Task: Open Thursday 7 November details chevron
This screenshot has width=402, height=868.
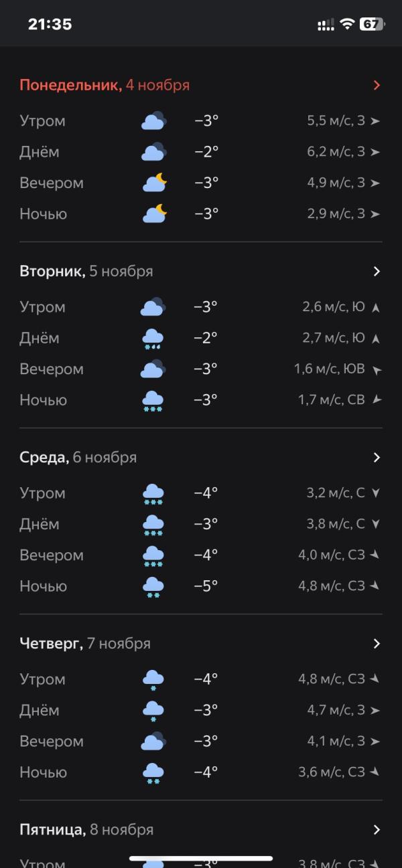Action: pyautogui.click(x=377, y=643)
